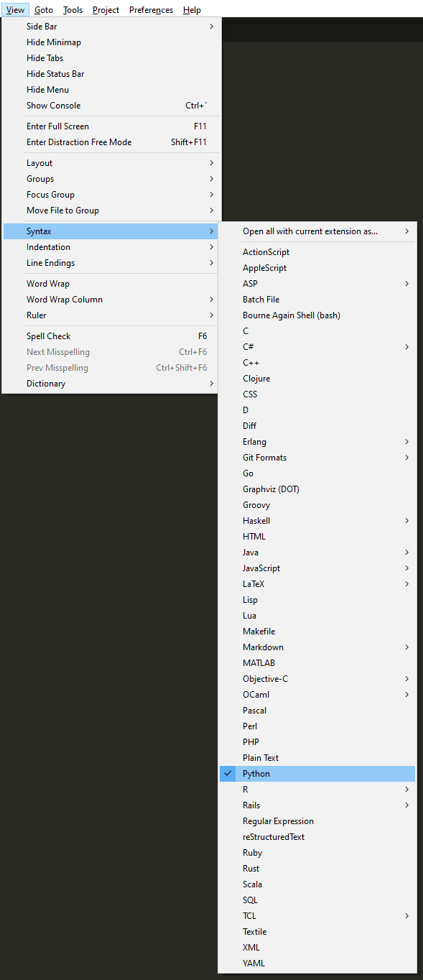This screenshot has width=423, height=980.
Task: Open the JavaScript syntax submenu
Action: (317, 568)
